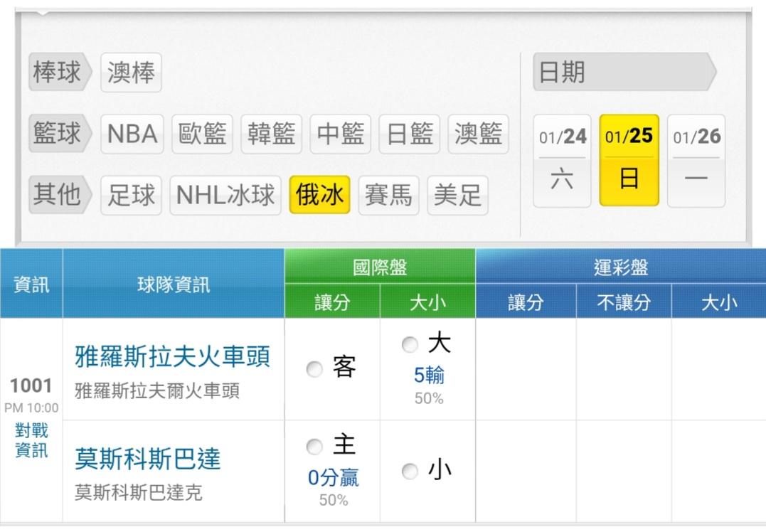Select the highlighted 俄冰 category

tap(319, 195)
